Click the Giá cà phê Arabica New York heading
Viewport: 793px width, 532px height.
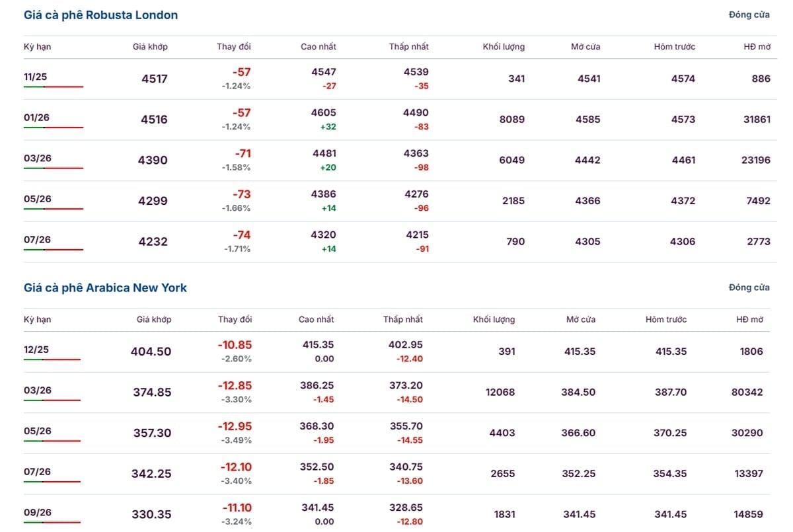pyautogui.click(x=105, y=287)
